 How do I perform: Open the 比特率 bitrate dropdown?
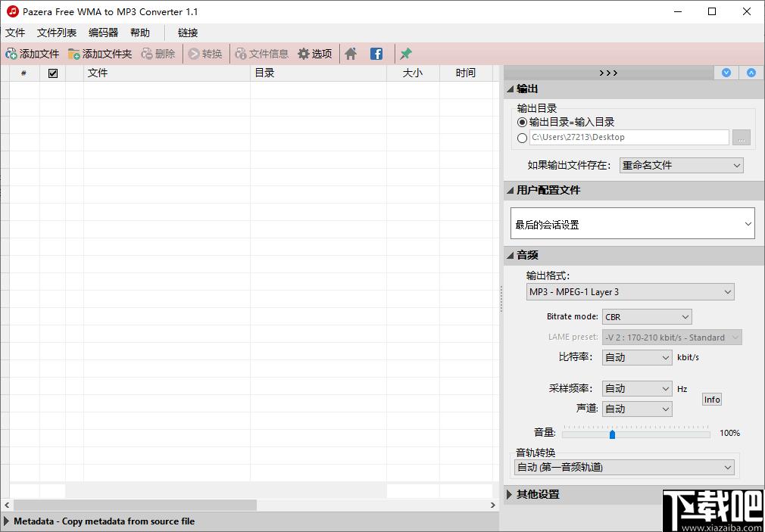point(637,357)
